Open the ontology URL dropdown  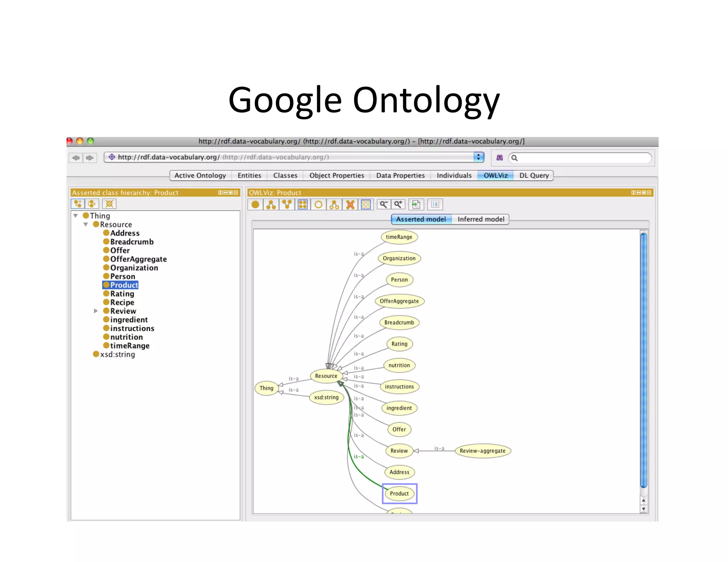pyautogui.click(x=478, y=157)
